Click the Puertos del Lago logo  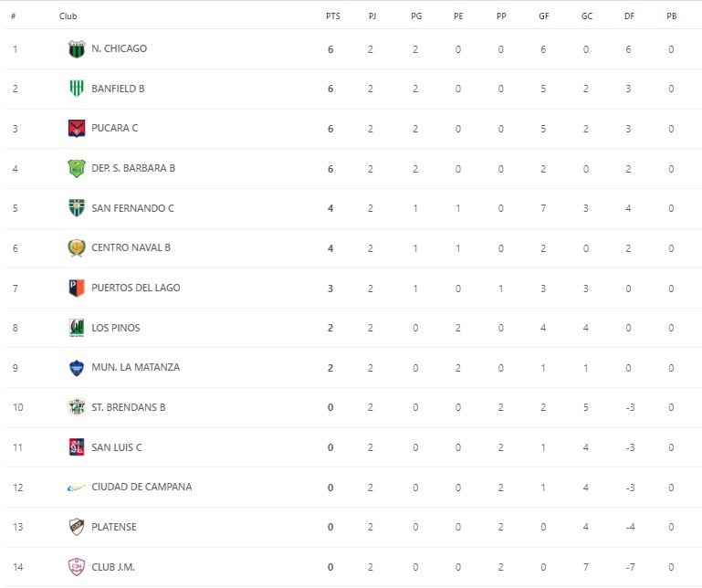pos(77,288)
